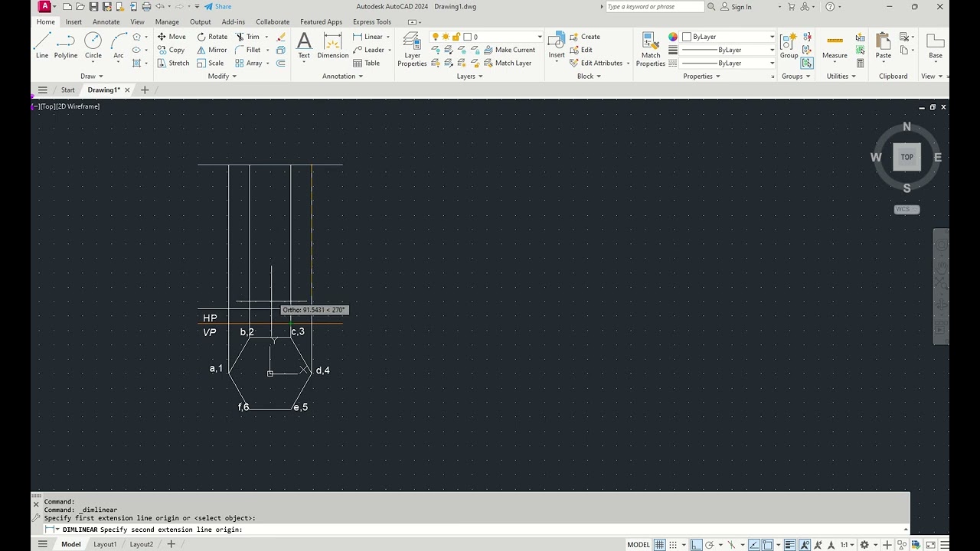Click the Copy tool in Modify panel
The image size is (980, 551).
pos(171,50)
